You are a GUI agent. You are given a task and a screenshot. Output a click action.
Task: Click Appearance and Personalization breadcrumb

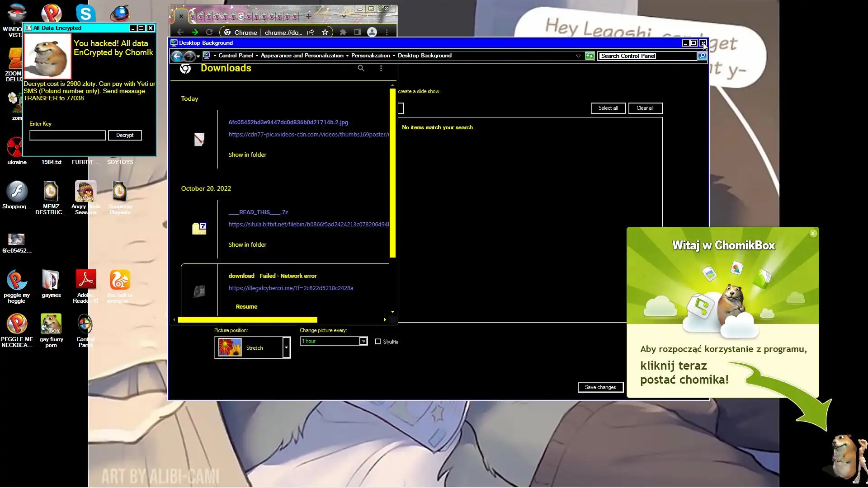[x=302, y=56]
